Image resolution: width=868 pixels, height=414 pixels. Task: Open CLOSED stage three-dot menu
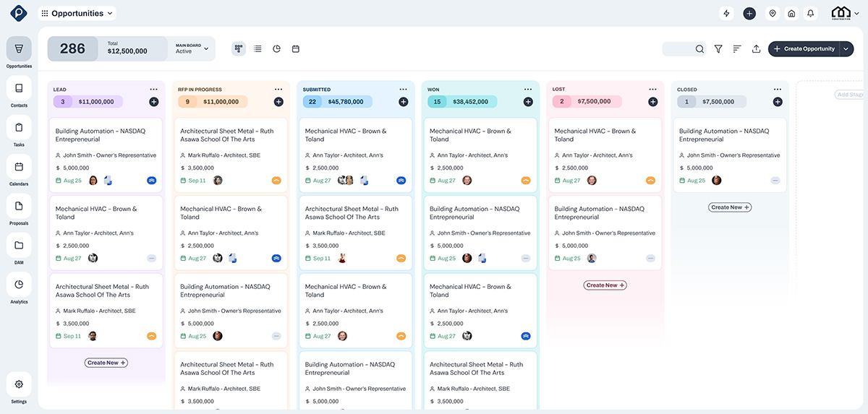(x=778, y=90)
